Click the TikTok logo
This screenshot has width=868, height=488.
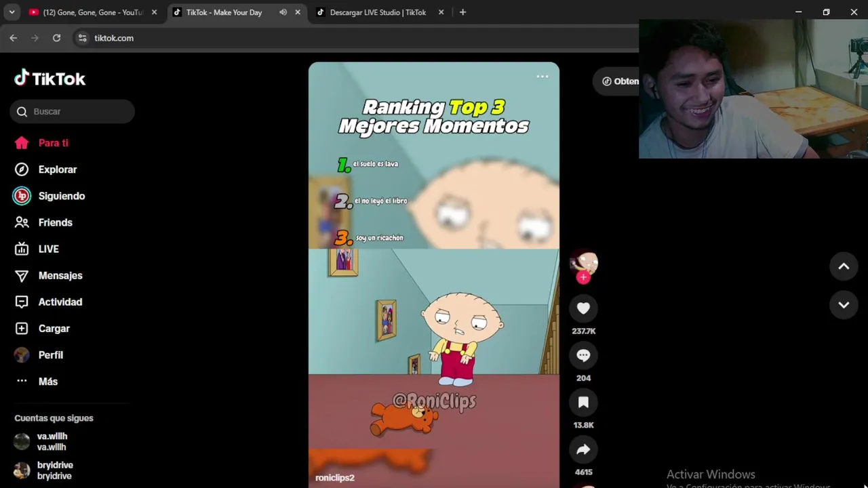click(x=50, y=79)
